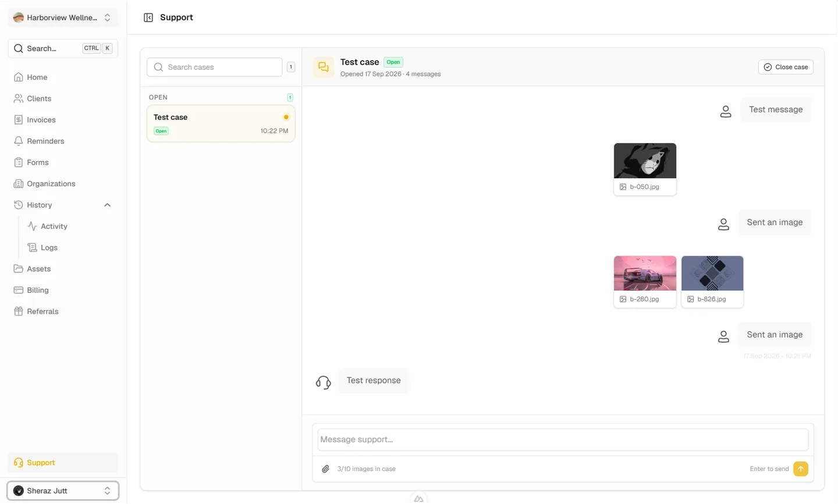Click the Assets folder icon

tap(19, 269)
